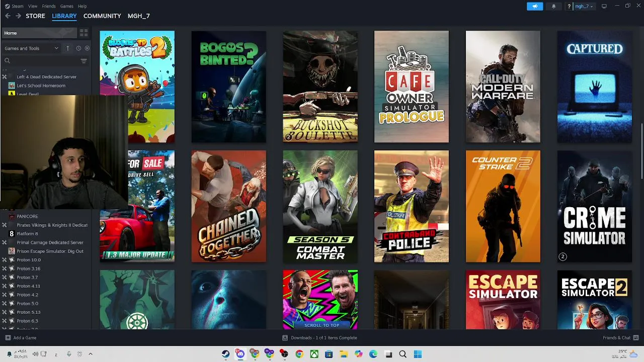Viewport: 644px width, 362px height.
Task: Open the Friends menu
Action: pyautogui.click(x=49, y=6)
